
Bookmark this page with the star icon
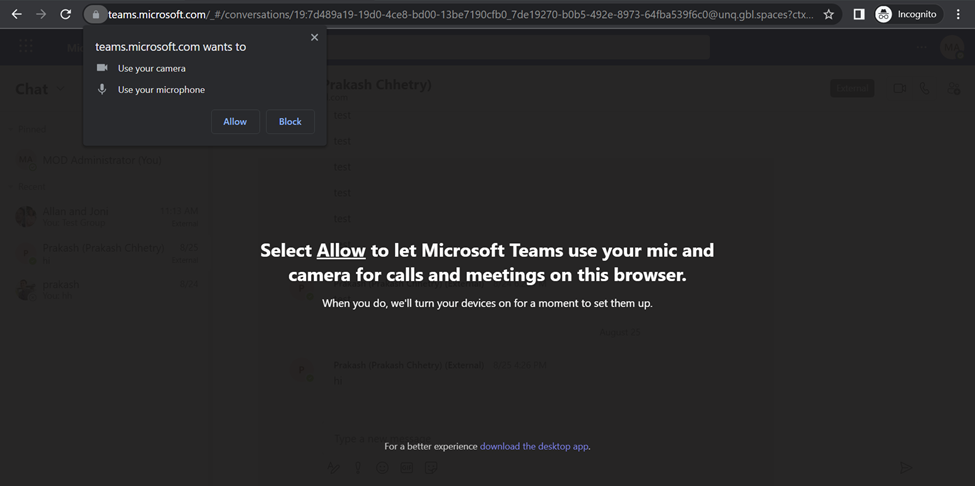tap(828, 14)
